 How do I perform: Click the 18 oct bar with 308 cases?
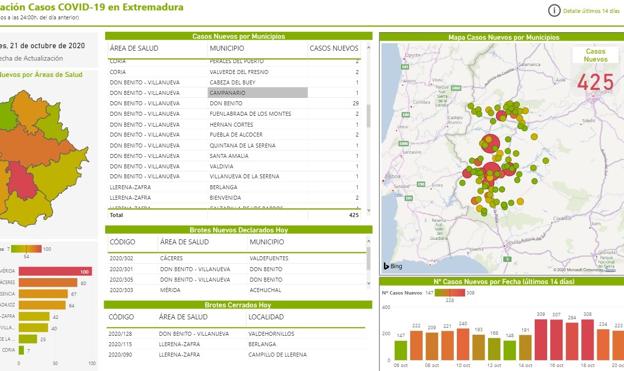587,340
